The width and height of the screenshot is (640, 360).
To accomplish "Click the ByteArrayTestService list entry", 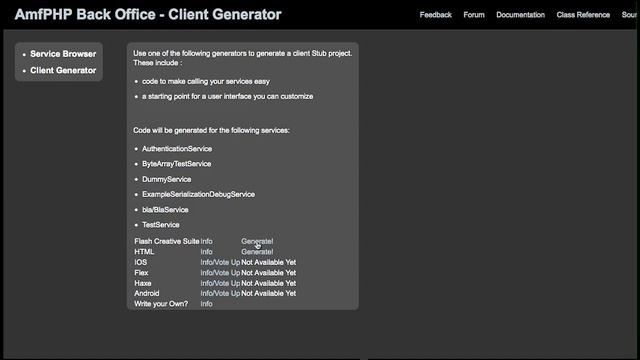I will 176,164.
